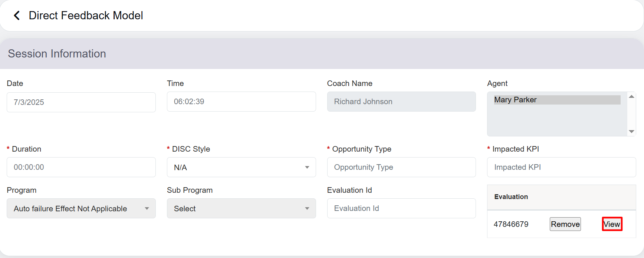Expand the Program dropdown
The height and width of the screenshot is (258, 644).
(81, 209)
